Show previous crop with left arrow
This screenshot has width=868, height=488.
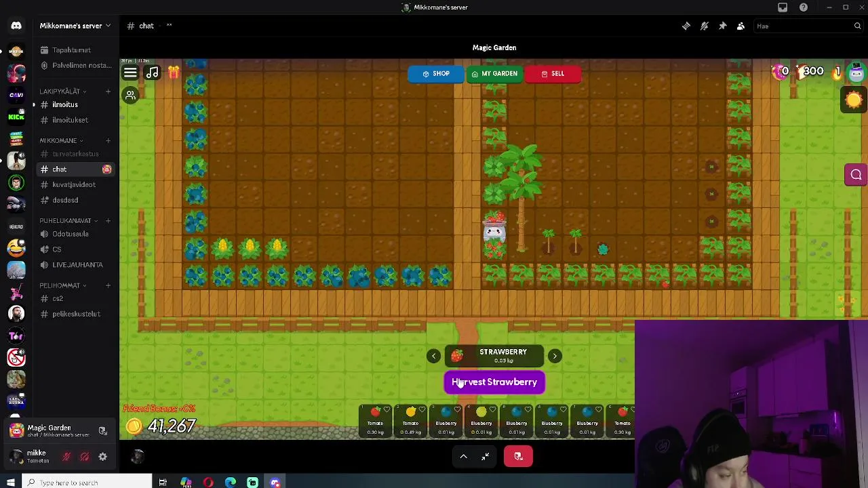coord(433,356)
